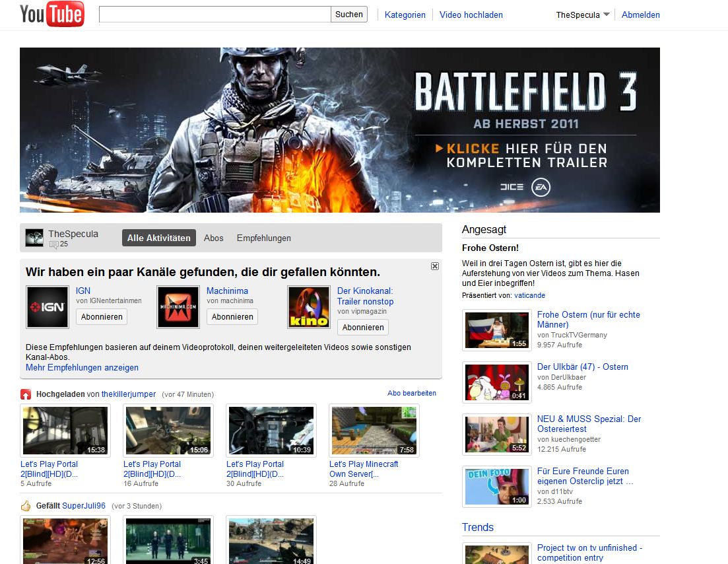Open liked video thumbnail 12:56
The height and width of the screenshot is (564, 728).
tap(65, 540)
